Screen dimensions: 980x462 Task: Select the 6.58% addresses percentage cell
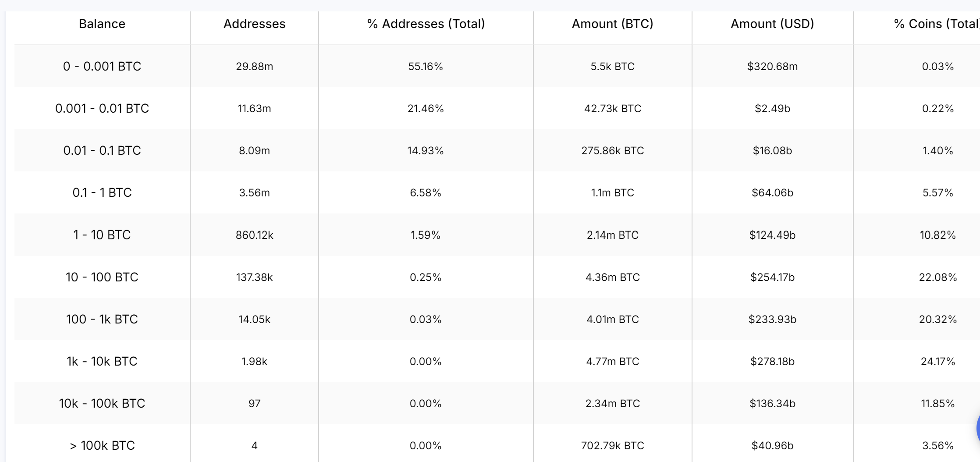pos(426,193)
